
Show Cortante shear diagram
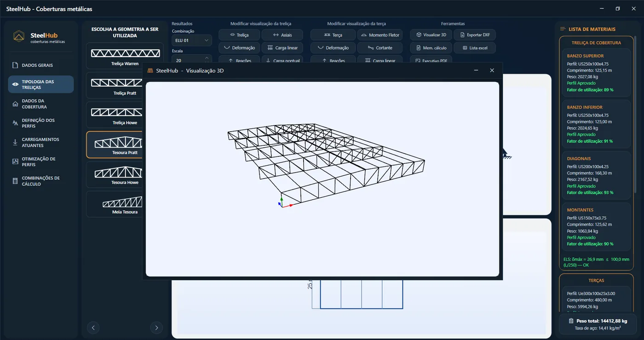(x=380, y=48)
